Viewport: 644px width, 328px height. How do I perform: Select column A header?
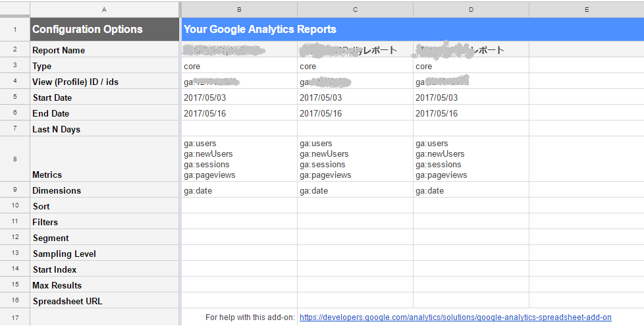[104, 9]
